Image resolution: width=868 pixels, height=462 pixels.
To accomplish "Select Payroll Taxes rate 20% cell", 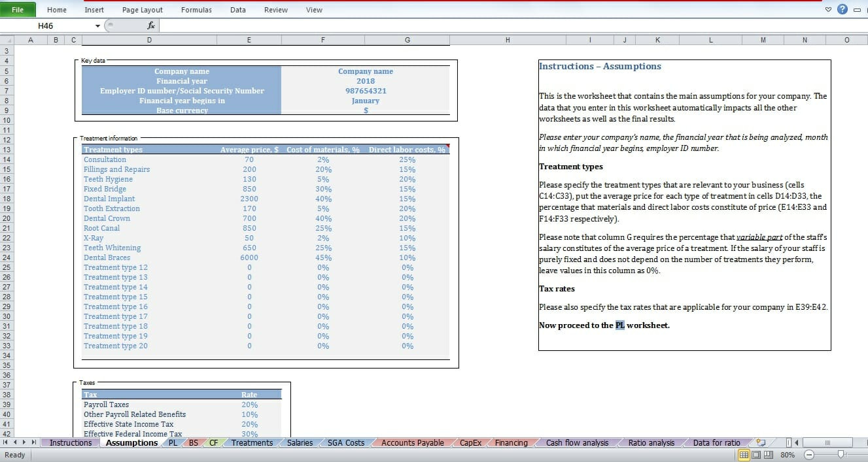I will [x=249, y=404].
